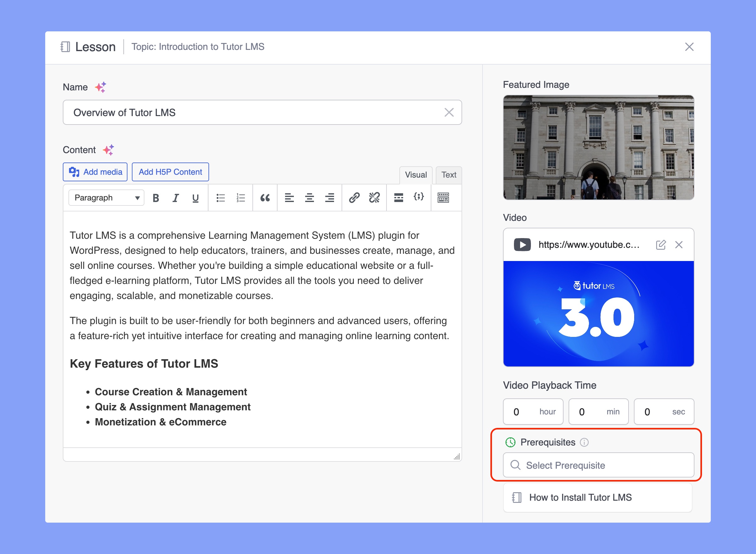Screen dimensions: 756x554
Task: Insert Read More tag
Action: (399, 198)
